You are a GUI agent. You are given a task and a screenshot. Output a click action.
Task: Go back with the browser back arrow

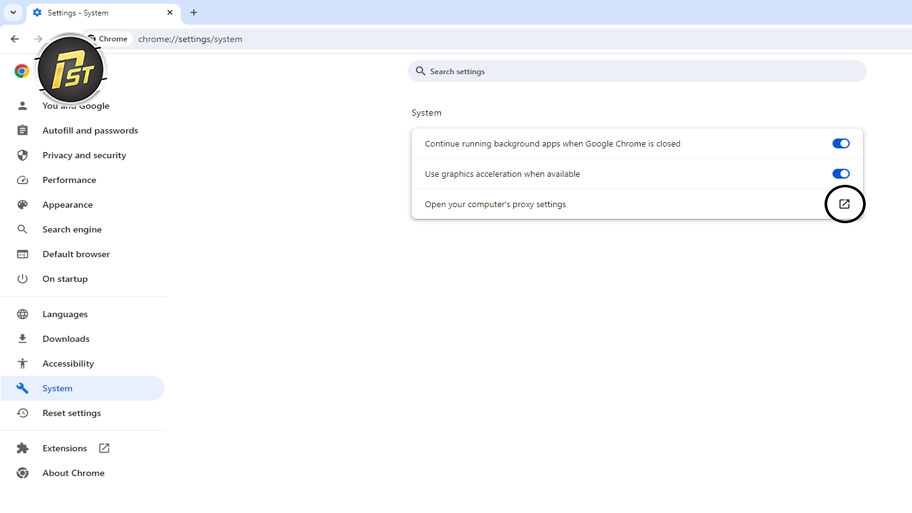[15, 39]
